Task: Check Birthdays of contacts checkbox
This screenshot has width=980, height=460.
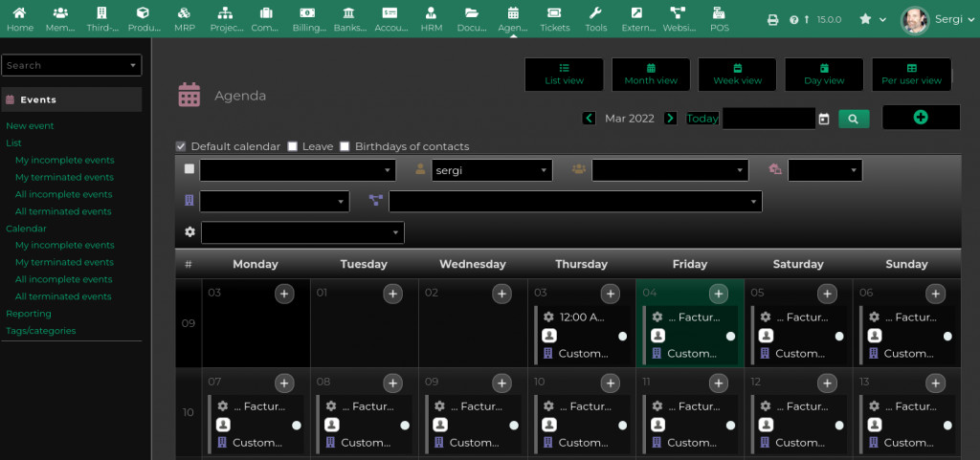Action: point(345,146)
